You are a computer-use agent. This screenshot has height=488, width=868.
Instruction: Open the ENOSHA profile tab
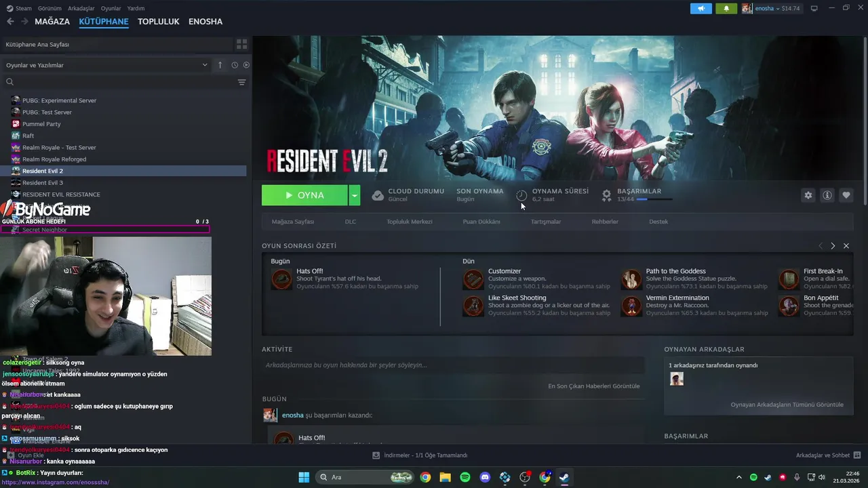(x=205, y=22)
